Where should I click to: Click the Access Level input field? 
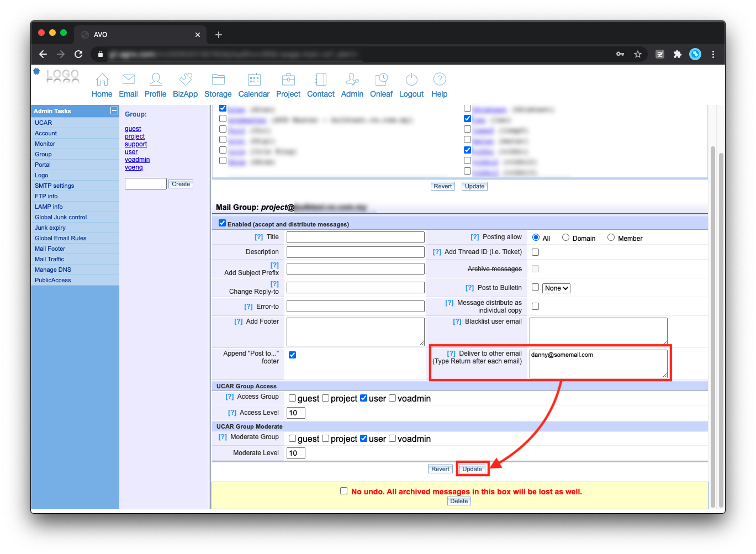tap(296, 413)
